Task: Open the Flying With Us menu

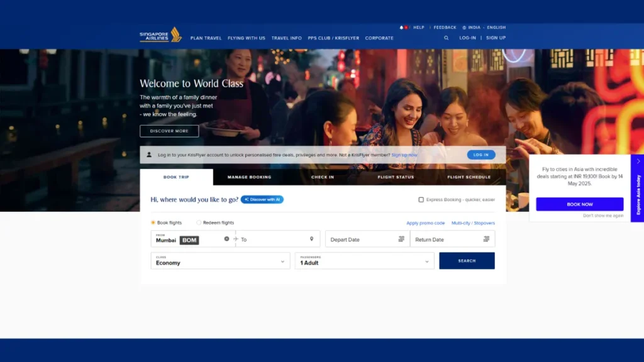Action: (246, 38)
